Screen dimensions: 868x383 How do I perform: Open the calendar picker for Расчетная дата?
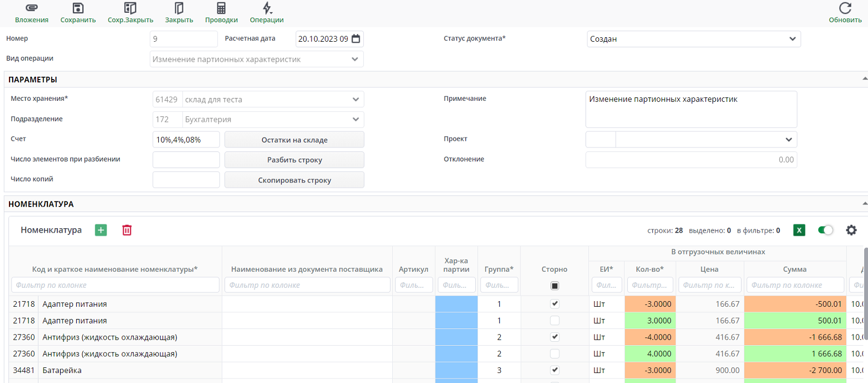click(356, 39)
